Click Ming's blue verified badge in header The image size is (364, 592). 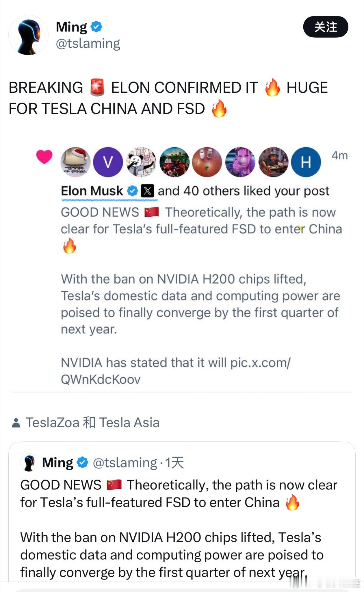[96, 27]
